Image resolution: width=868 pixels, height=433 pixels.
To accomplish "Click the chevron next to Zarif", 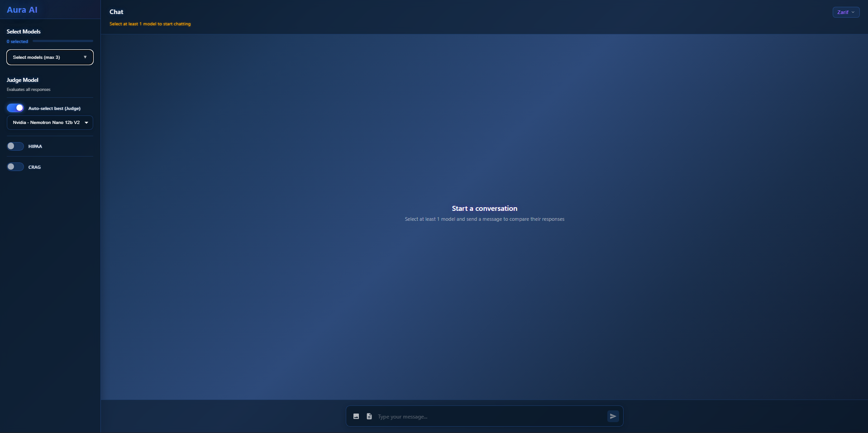I will [x=853, y=12].
